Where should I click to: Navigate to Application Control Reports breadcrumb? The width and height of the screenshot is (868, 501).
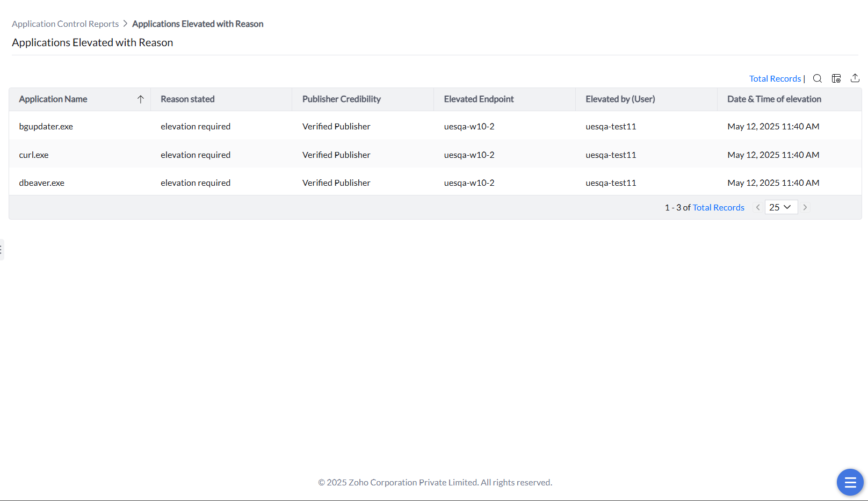[65, 24]
